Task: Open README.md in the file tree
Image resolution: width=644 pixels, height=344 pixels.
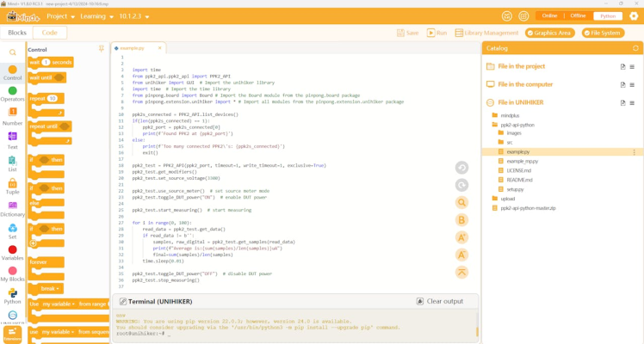Action: click(519, 180)
